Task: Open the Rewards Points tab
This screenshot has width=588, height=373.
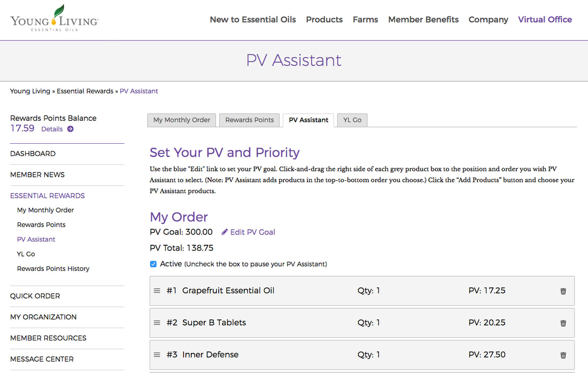Action: 250,120
